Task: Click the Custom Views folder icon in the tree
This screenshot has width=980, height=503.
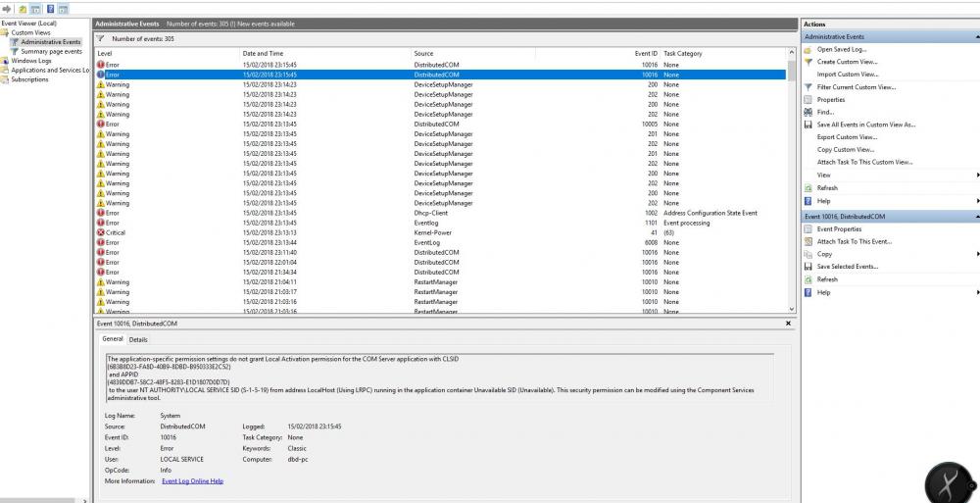Action: pos(6,32)
